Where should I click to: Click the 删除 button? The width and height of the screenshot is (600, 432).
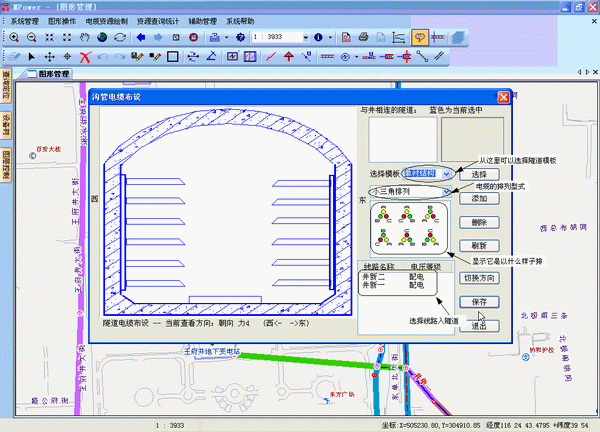pyautogui.click(x=479, y=222)
